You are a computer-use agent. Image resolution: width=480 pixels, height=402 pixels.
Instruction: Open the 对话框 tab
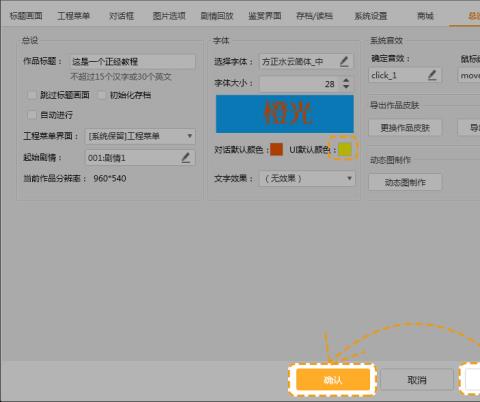pos(121,16)
